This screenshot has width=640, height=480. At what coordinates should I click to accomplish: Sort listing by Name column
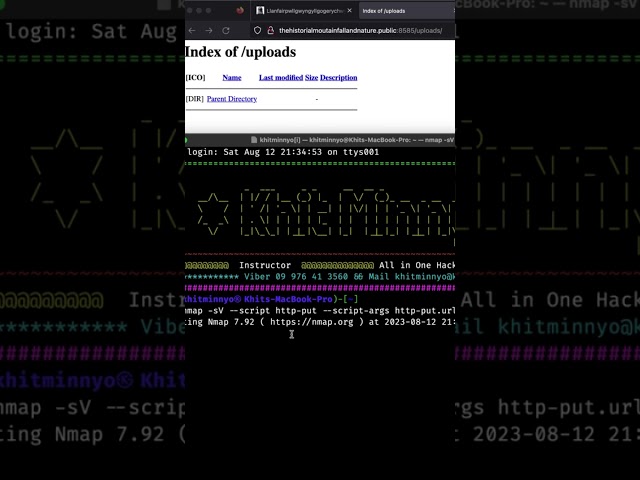pos(232,78)
